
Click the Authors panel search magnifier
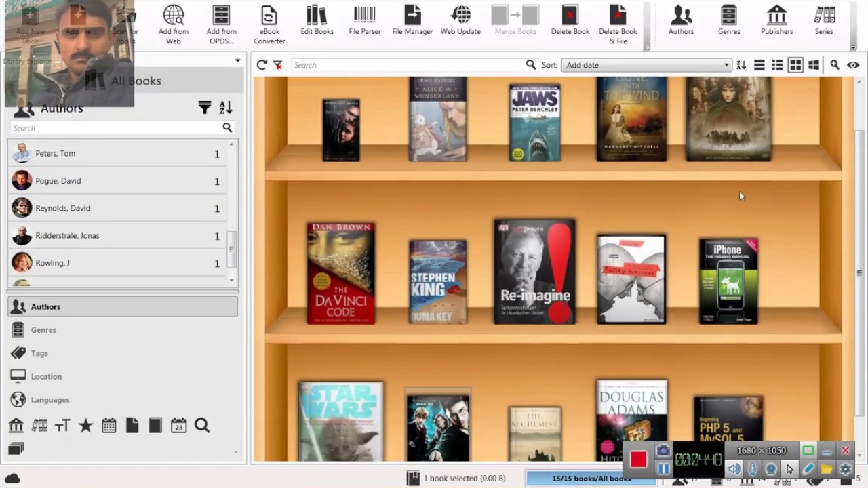(x=227, y=128)
